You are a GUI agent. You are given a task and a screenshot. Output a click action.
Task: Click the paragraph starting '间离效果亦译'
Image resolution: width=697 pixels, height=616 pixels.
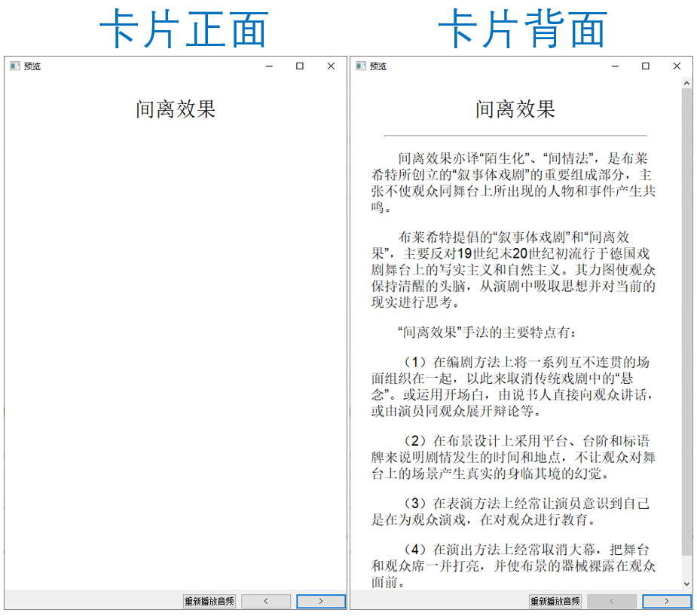[x=513, y=182]
